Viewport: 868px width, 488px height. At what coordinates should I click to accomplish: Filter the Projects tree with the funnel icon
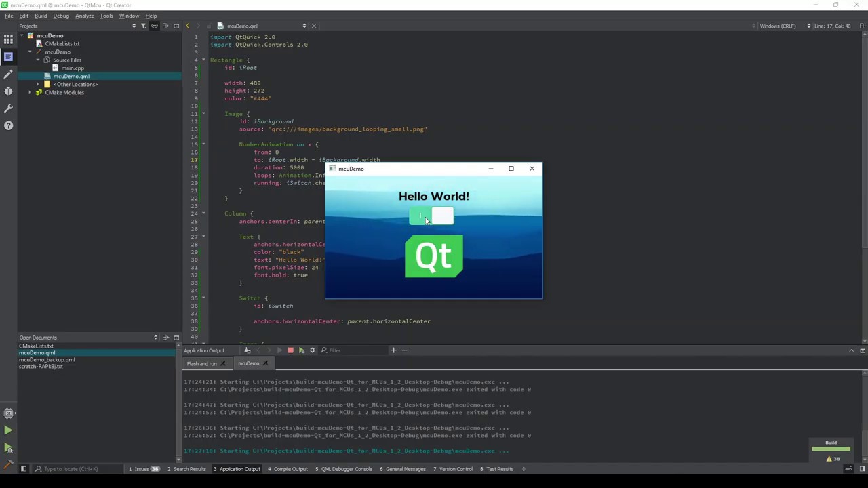[143, 26]
